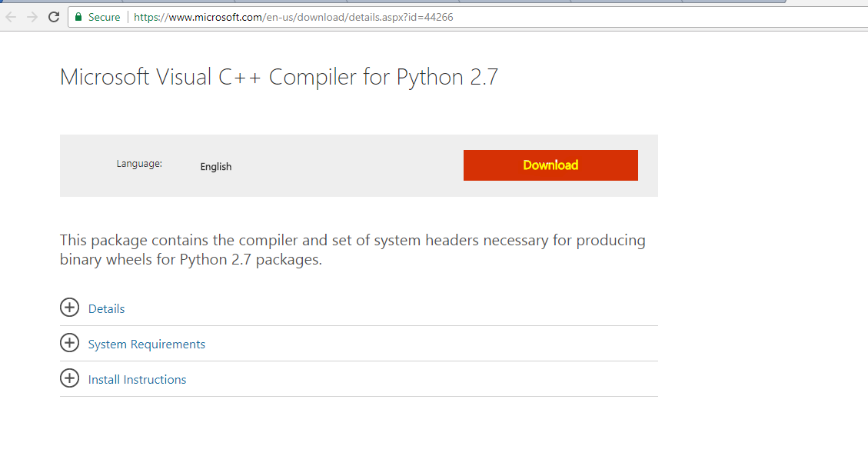Expand the Details section plus icon
This screenshot has width=868, height=456.
point(69,307)
